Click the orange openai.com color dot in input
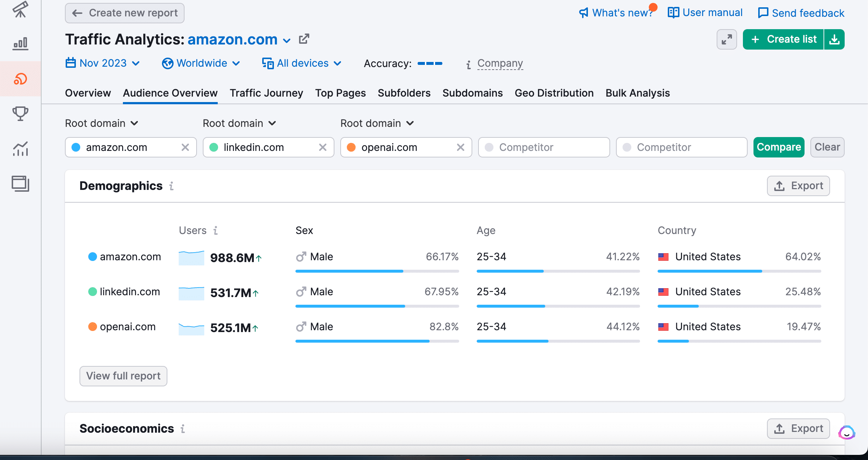Image resolution: width=868 pixels, height=460 pixels. pos(351,147)
